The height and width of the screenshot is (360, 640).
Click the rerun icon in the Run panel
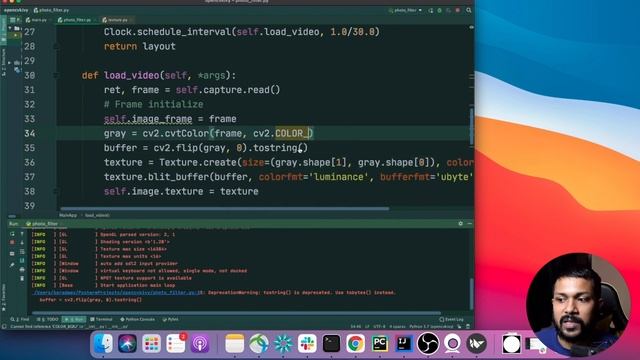click(12, 234)
